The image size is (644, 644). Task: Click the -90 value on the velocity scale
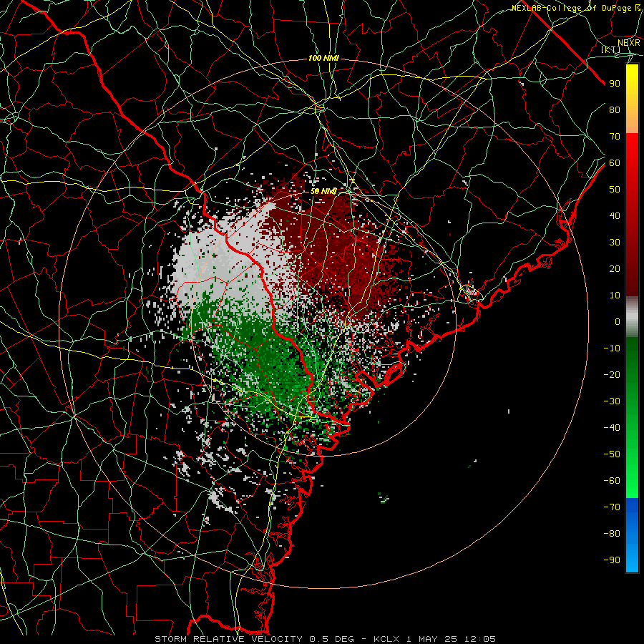(x=612, y=560)
